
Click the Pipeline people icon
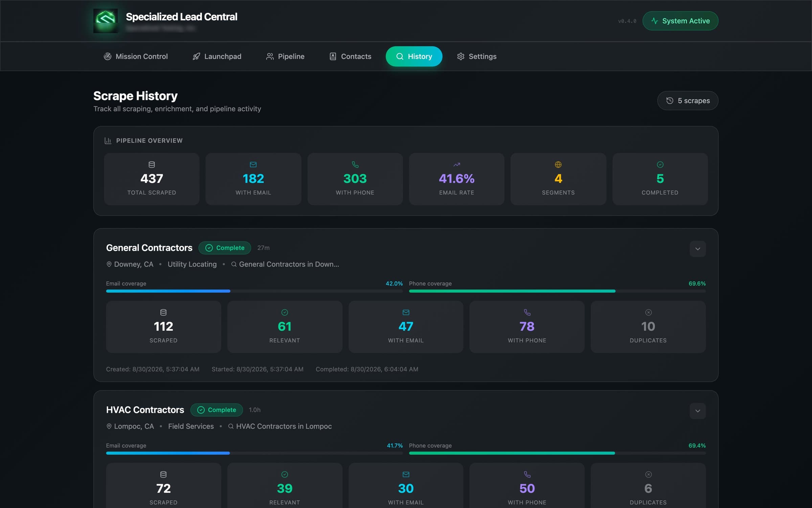pyautogui.click(x=270, y=57)
